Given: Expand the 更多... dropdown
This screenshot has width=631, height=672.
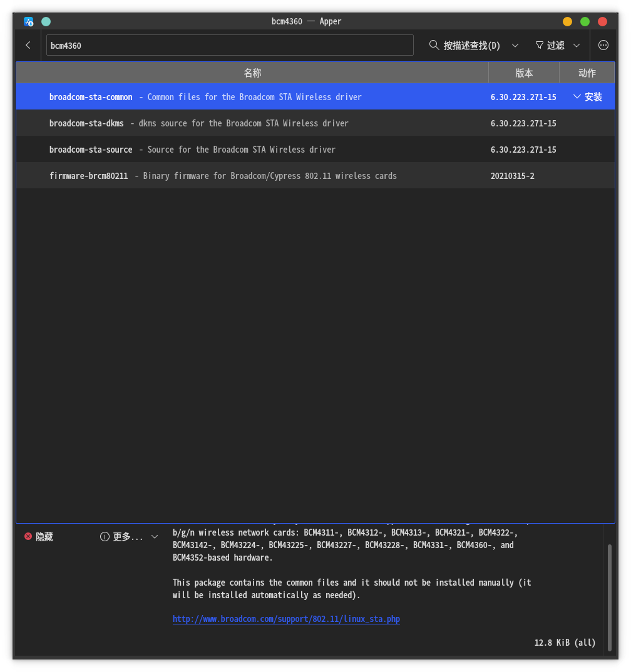Looking at the screenshot, I should (129, 537).
